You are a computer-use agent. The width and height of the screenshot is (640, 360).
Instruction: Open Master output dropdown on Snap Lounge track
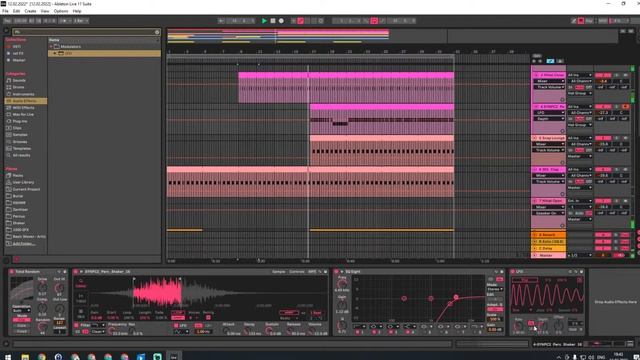coord(580,156)
